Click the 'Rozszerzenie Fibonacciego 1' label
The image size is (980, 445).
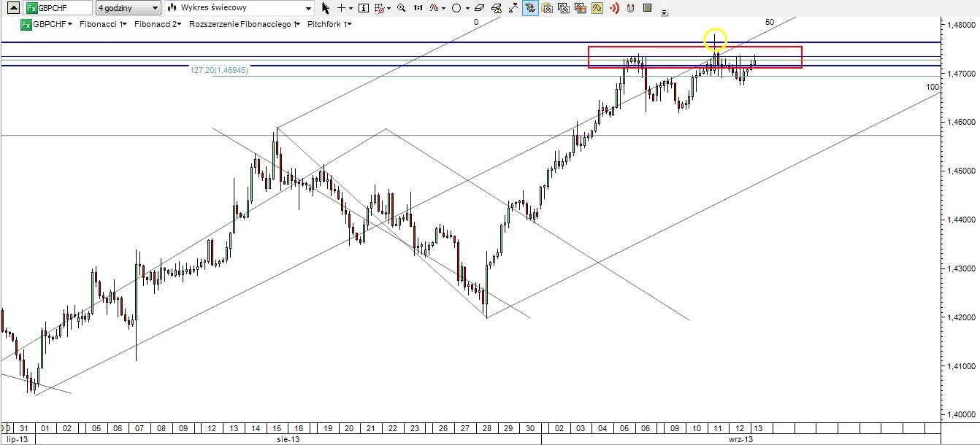[244, 24]
